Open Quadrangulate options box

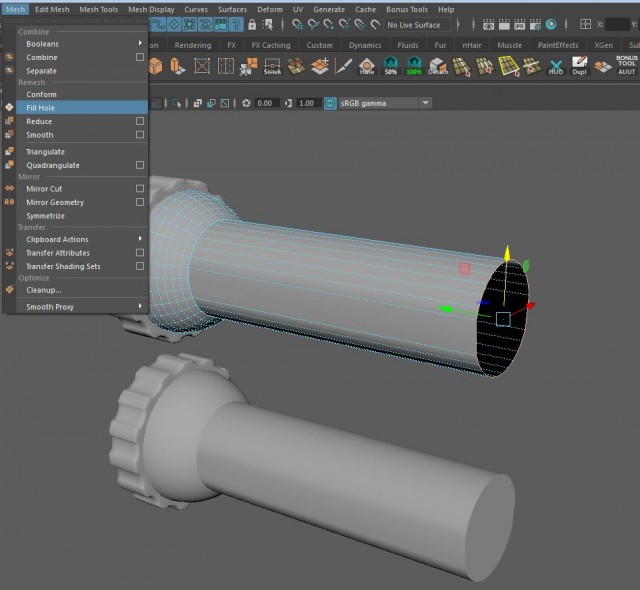[140, 165]
